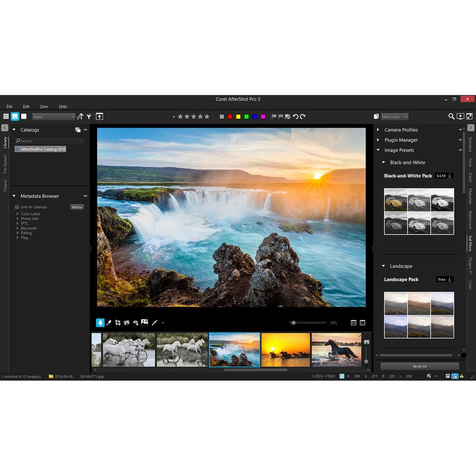Image resolution: width=476 pixels, height=476 pixels.
Task: Select the Pan (hand) tool
Action: (x=100, y=323)
